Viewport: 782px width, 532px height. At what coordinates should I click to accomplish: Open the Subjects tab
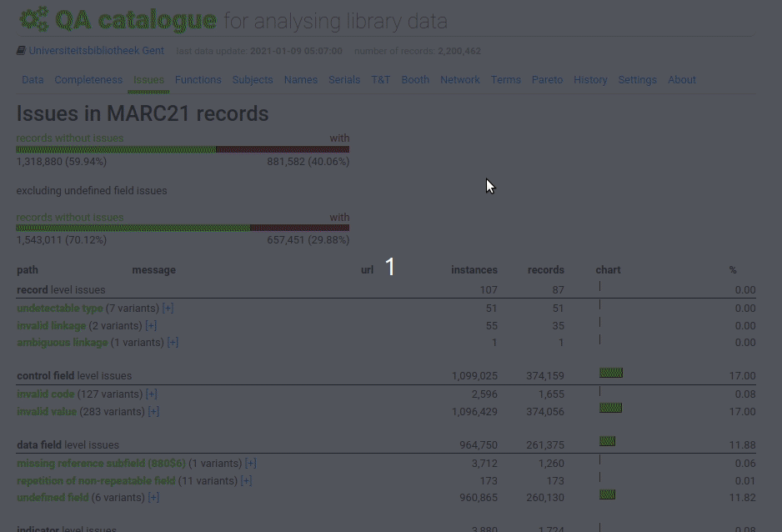tap(253, 80)
